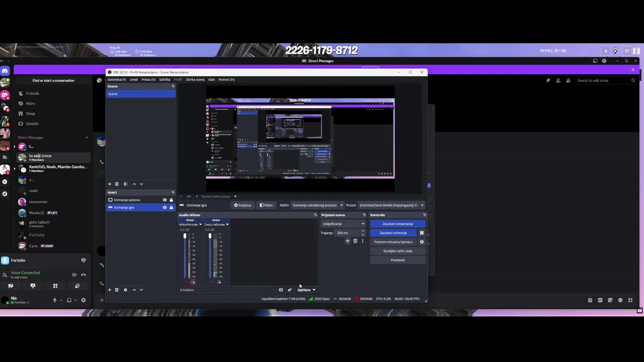Open Postavke settings button
This screenshot has width=644, height=362.
[397, 260]
